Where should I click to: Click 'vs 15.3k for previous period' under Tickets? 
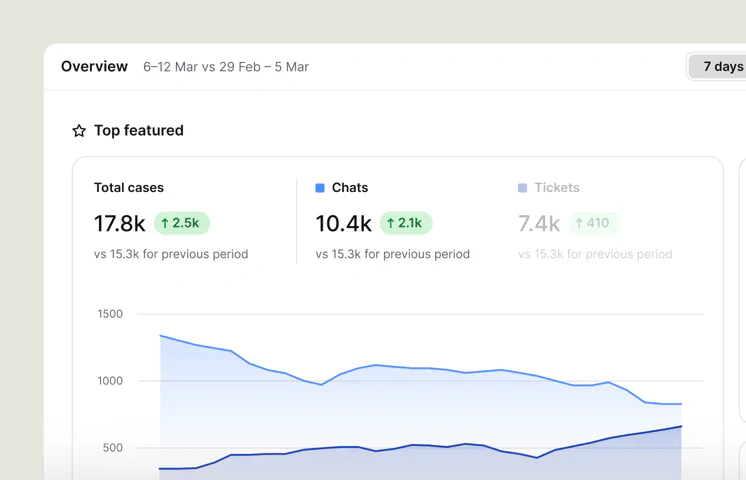tap(595, 254)
